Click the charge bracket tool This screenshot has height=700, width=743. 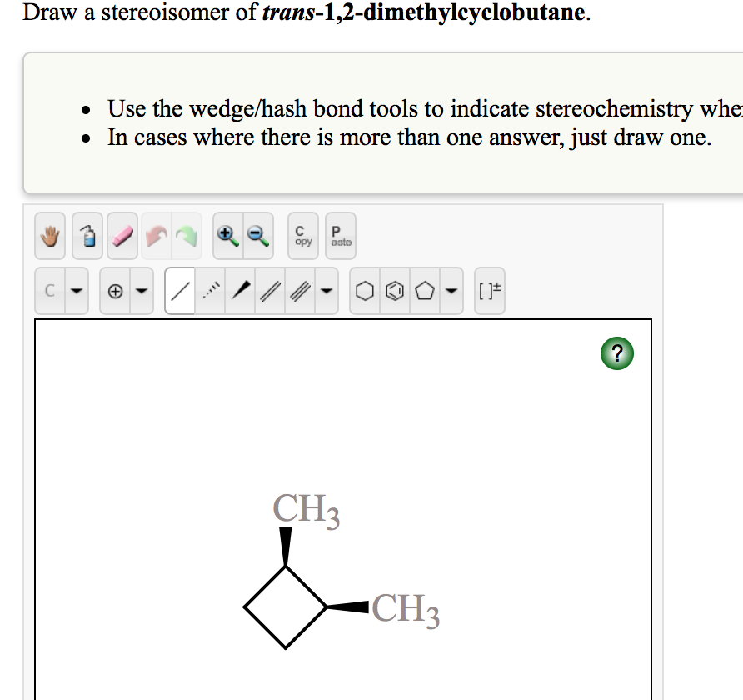coord(490,291)
